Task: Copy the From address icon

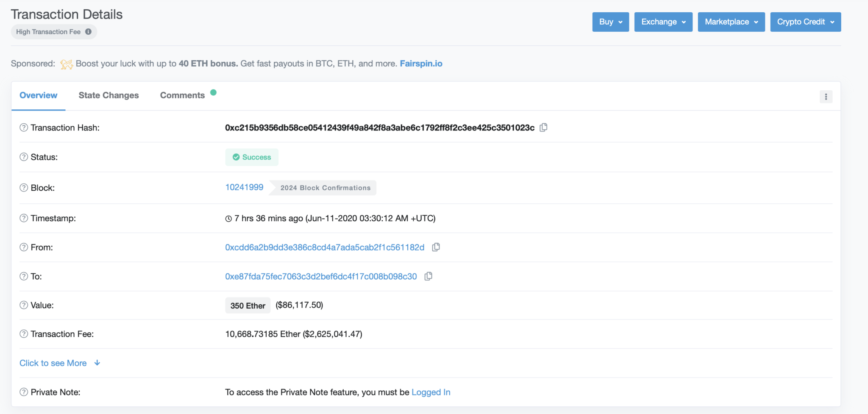Action: tap(436, 247)
